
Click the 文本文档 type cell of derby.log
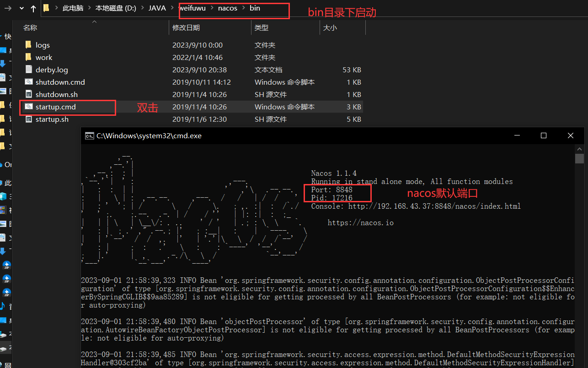(268, 70)
